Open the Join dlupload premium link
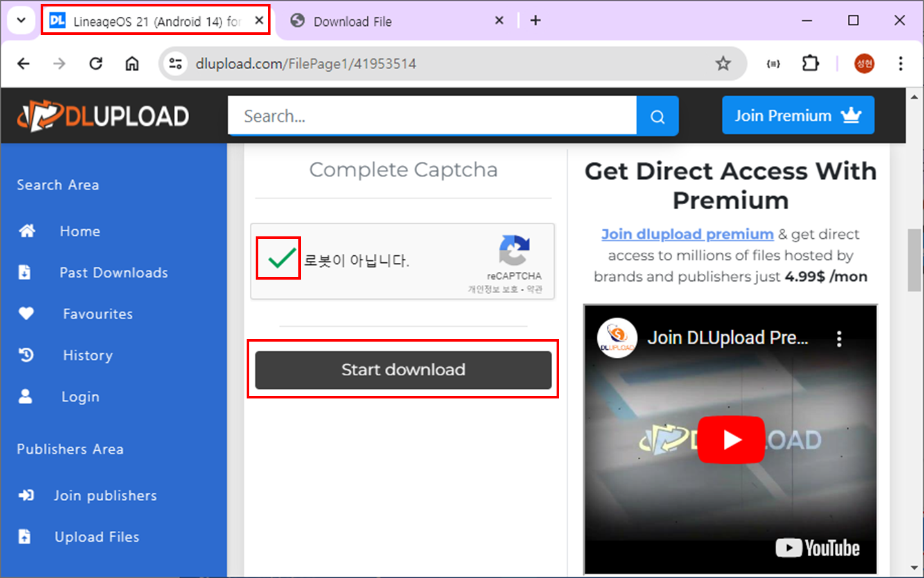The width and height of the screenshot is (924, 578). 687,234
